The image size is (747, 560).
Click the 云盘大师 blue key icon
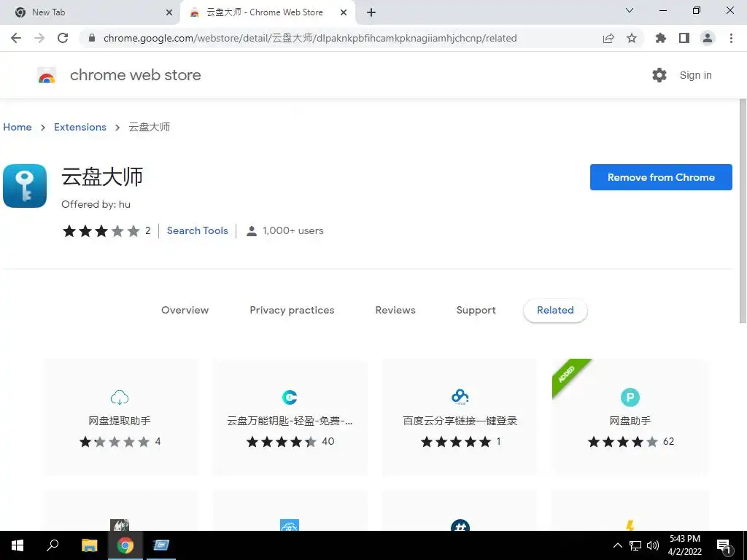click(x=25, y=186)
